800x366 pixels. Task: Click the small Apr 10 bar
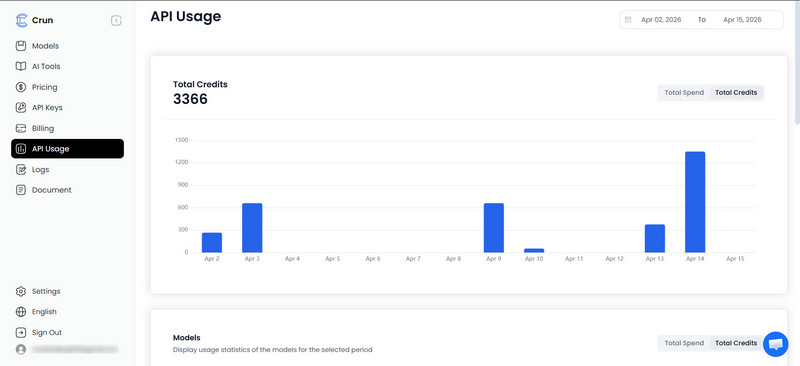pos(534,250)
